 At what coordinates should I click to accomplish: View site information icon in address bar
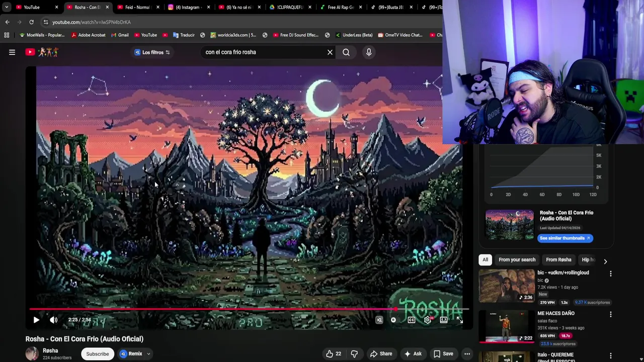(x=46, y=22)
